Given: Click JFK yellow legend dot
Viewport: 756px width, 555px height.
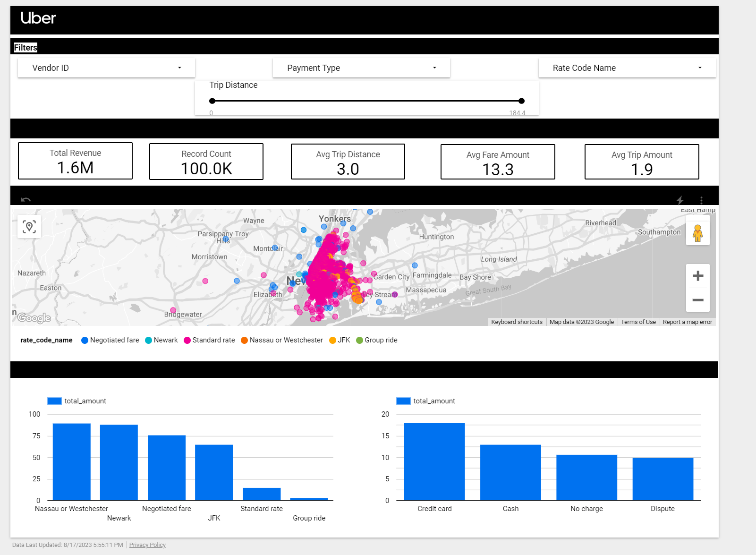Looking at the screenshot, I should 332,340.
